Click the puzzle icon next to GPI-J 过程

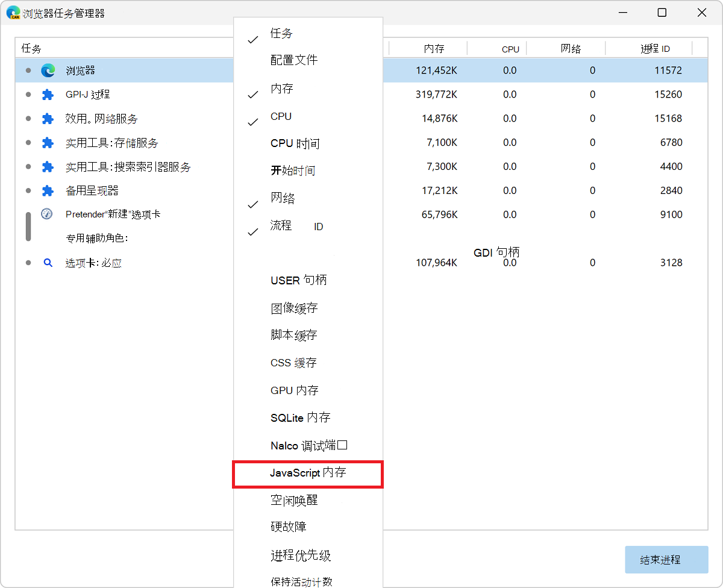point(48,94)
